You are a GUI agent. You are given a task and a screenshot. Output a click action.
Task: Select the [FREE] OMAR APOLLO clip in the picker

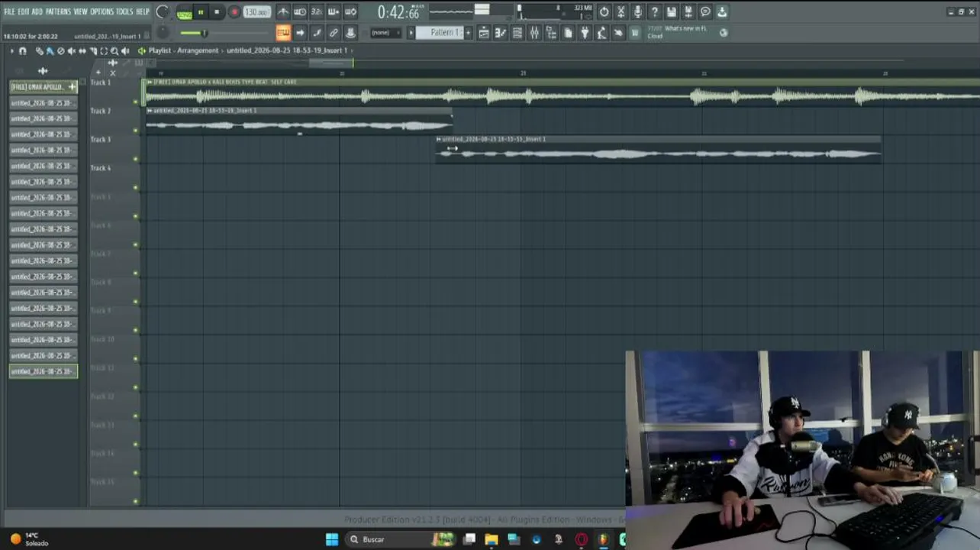pos(44,87)
